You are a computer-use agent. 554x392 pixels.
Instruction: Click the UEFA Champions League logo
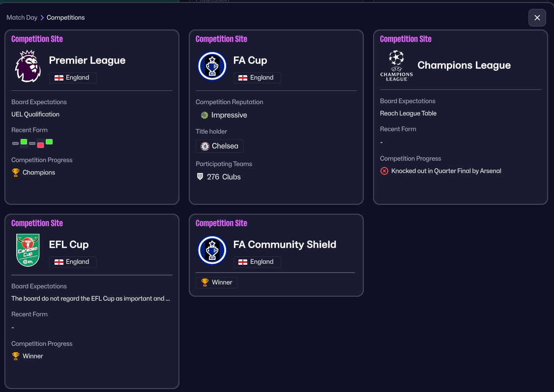pyautogui.click(x=396, y=65)
